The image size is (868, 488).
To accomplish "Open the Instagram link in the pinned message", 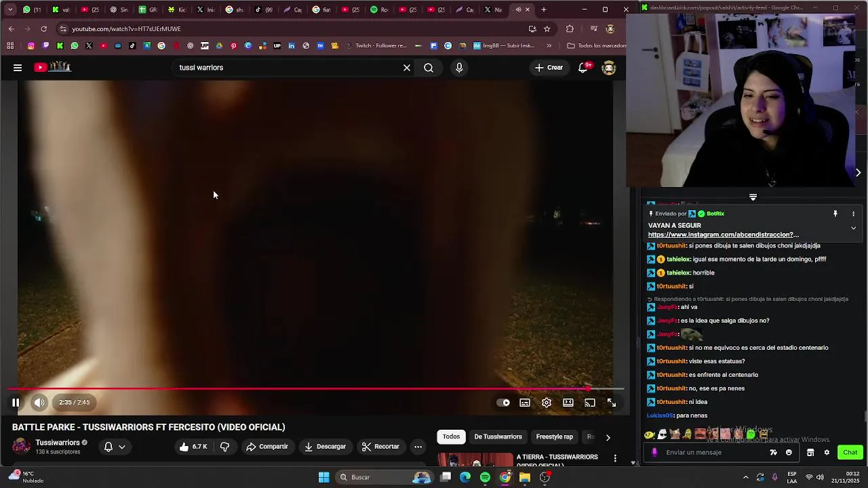I will (724, 235).
